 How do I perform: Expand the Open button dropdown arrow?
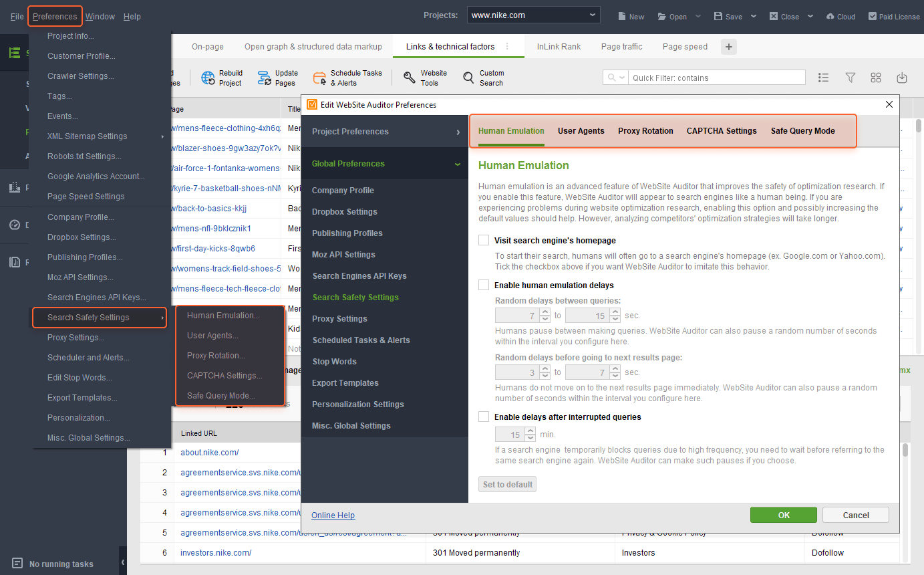click(x=698, y=16)
